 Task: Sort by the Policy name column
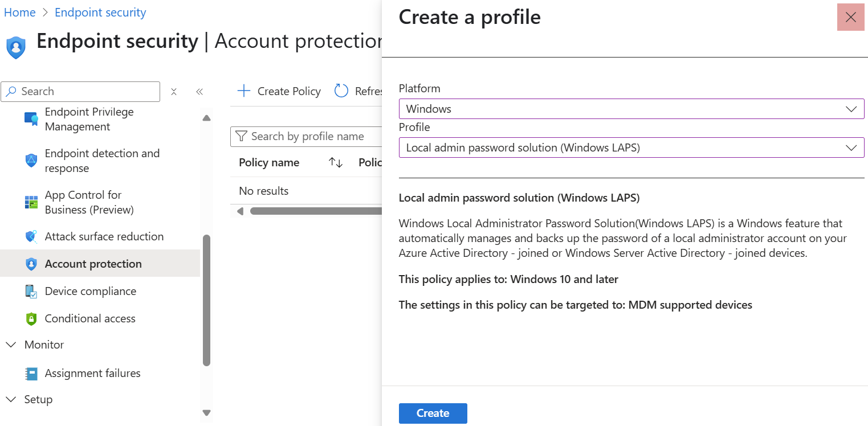(x=336, y=162)
